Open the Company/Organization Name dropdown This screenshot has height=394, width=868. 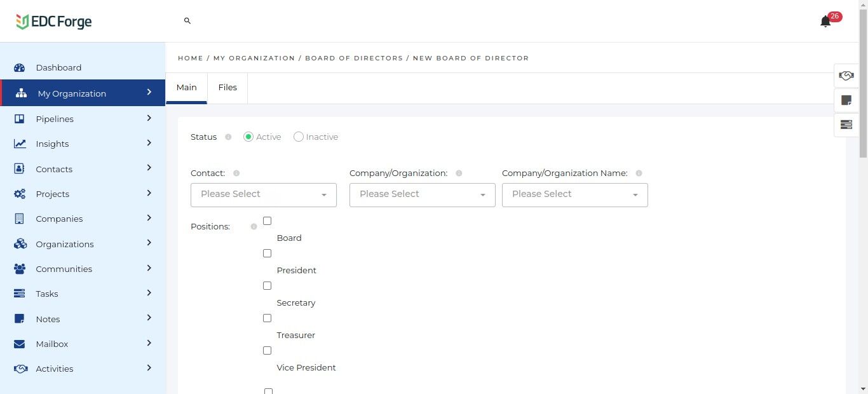(x=574, y=195)
